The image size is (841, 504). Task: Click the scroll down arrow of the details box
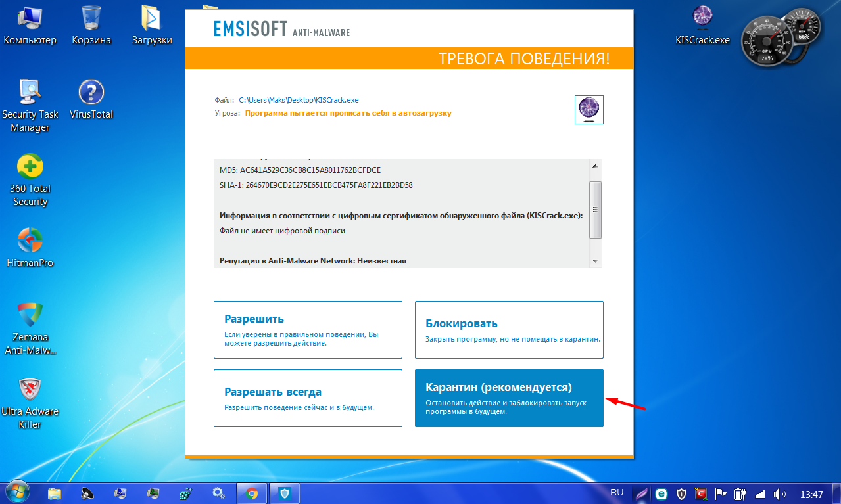pos(596,262)
